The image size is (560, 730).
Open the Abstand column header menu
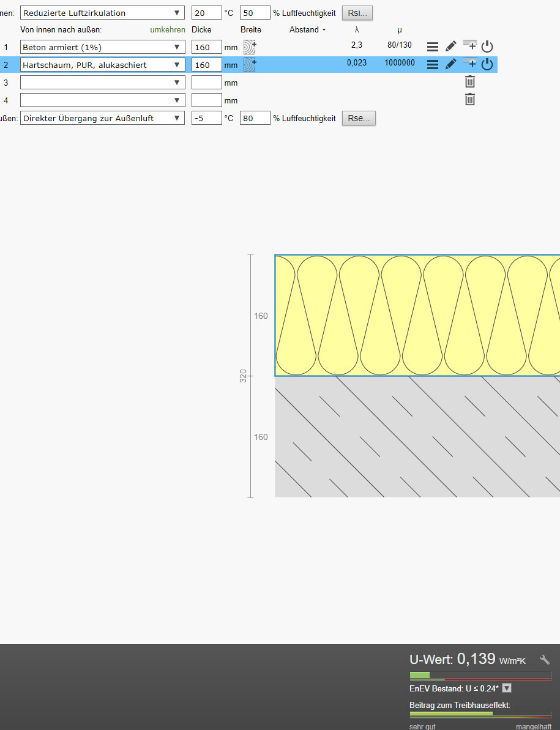[307, 29]
